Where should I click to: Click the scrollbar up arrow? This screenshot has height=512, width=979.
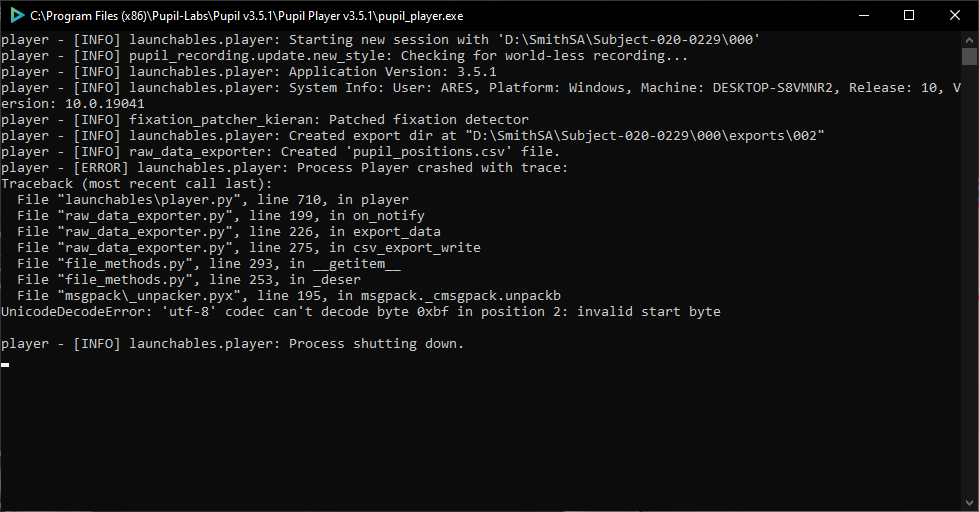(x=970, y=39)
